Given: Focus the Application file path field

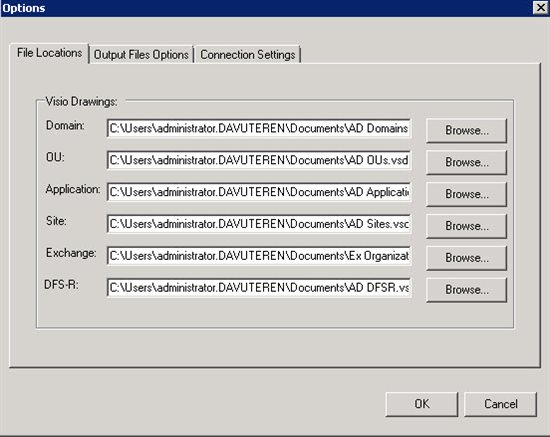Looking at the screenshot, I should coord(259,192).
